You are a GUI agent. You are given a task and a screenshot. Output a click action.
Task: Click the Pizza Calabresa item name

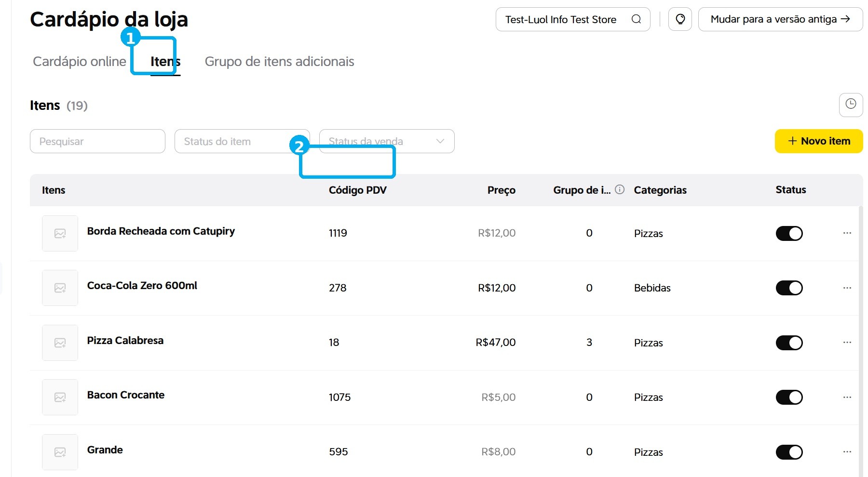coord(125,341)
